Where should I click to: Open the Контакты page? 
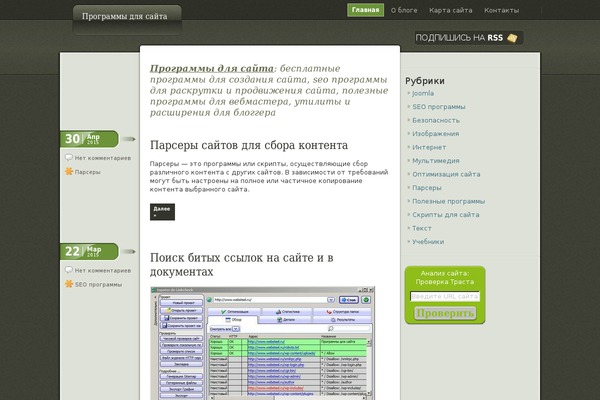(x=502, y=10)
